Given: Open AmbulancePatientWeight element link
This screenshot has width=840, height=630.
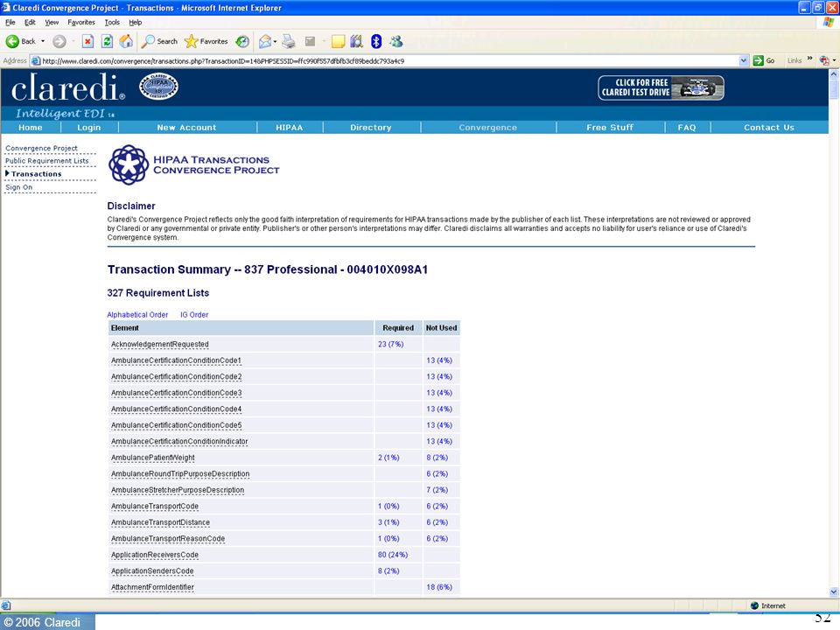Looking at the screenshot, I should 152,458.
